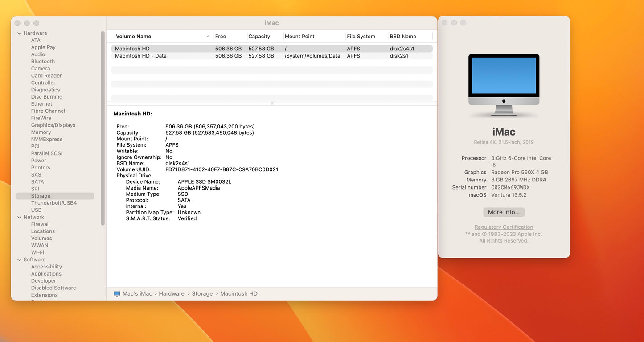Click the sidebar vertical scrollbar

coord(103,129)
